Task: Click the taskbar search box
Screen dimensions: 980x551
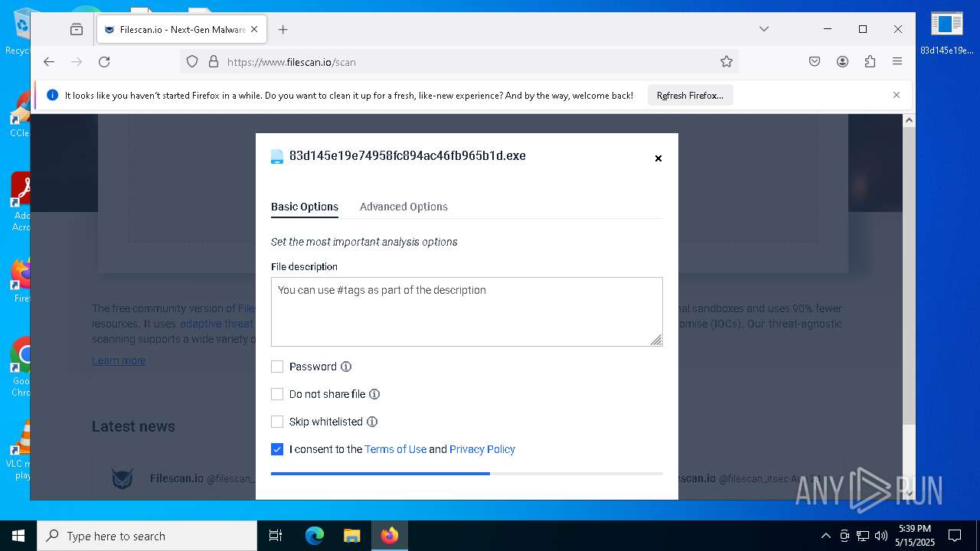Action: tap(147, 536)
